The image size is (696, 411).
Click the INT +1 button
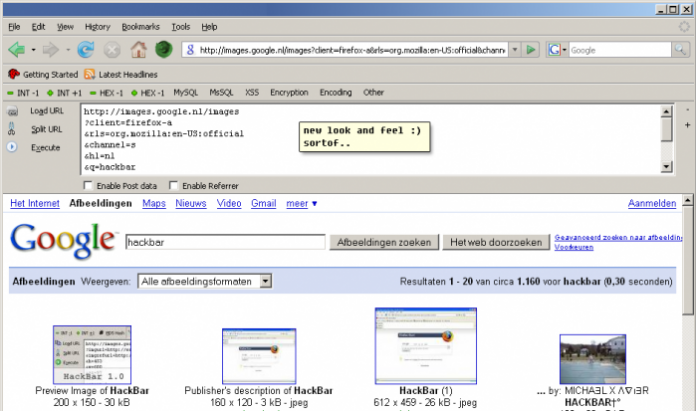[x=64, y=93]
